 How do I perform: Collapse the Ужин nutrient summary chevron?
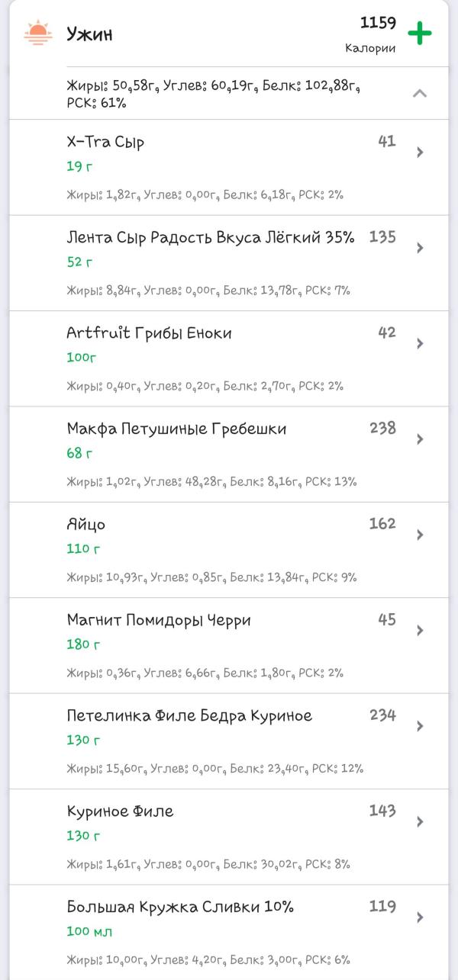coord(419,94)
